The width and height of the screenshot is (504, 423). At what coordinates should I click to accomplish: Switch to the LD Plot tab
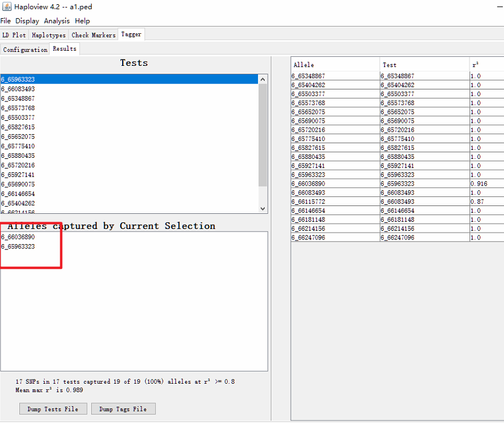pos(14,35)
